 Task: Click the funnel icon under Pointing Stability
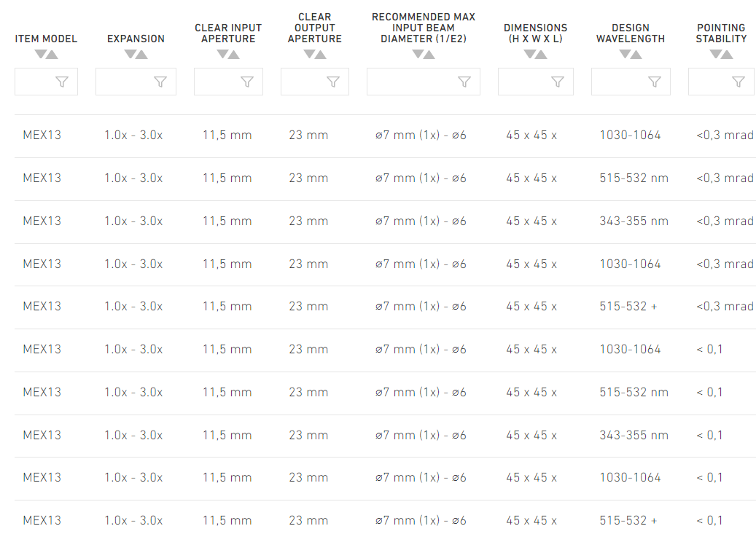click(739, 82)
